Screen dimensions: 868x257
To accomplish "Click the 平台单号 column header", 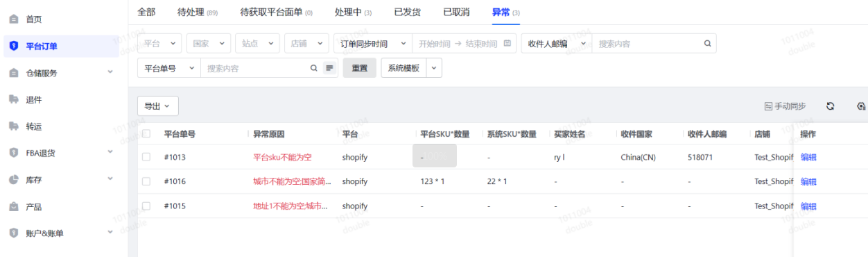I will (x=180, y=134).
